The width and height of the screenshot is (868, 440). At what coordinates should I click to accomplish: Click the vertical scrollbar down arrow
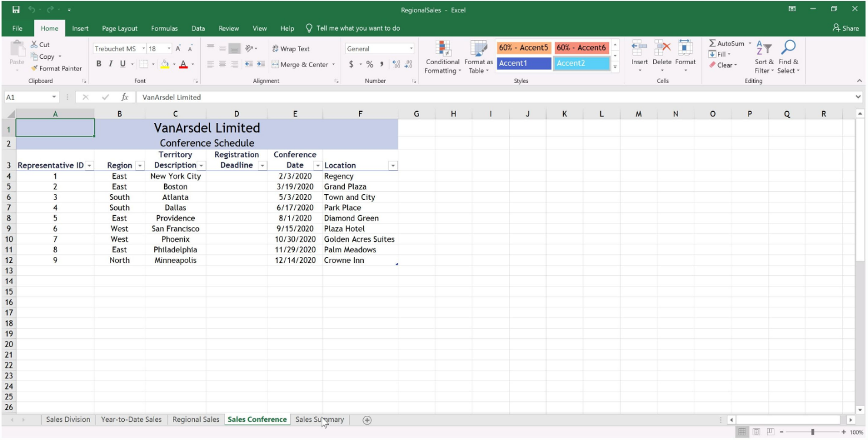(x=860, y=410)
